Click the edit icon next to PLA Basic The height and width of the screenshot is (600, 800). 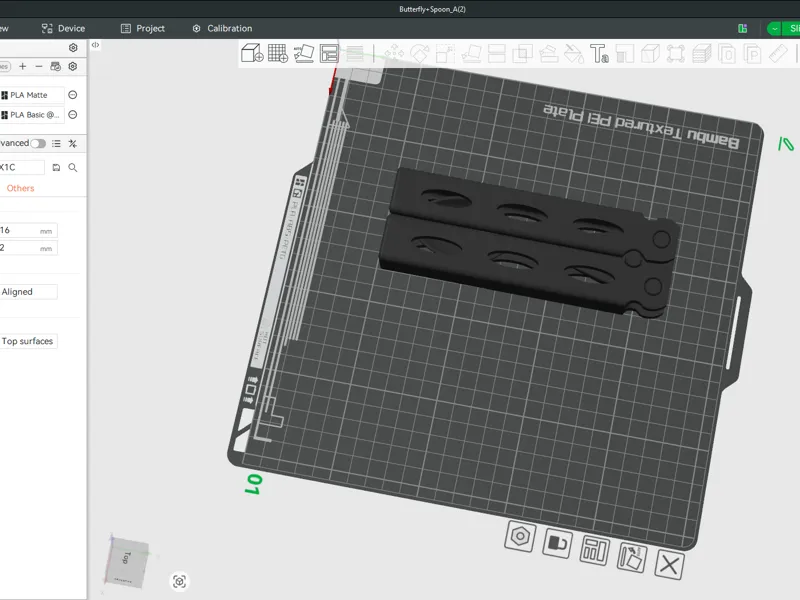[73, 115]
